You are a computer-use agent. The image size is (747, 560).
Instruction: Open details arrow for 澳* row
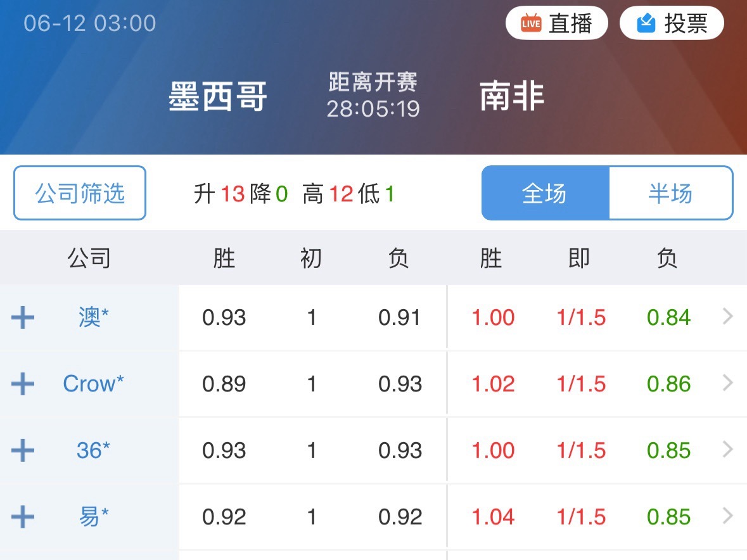pos(727,316)
